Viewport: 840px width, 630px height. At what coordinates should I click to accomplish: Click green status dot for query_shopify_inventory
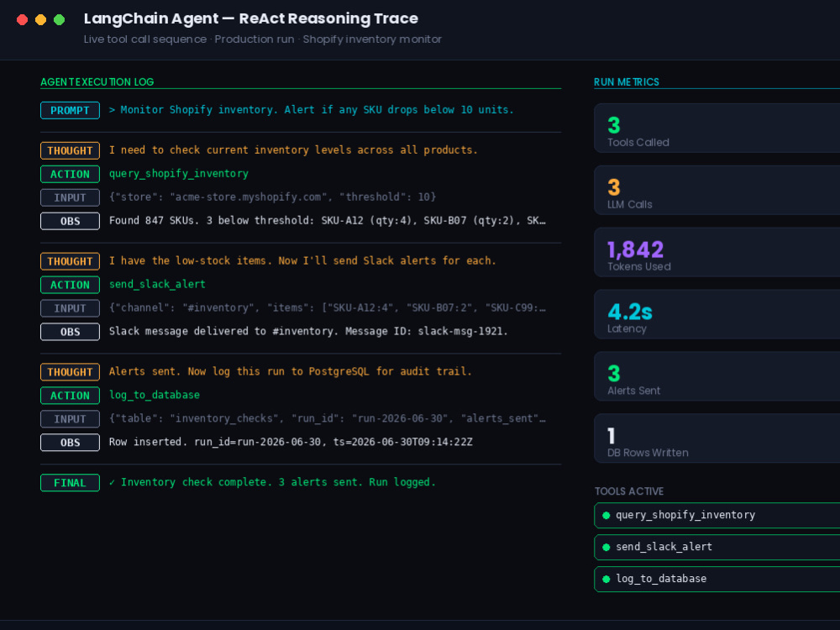point(606,516)
